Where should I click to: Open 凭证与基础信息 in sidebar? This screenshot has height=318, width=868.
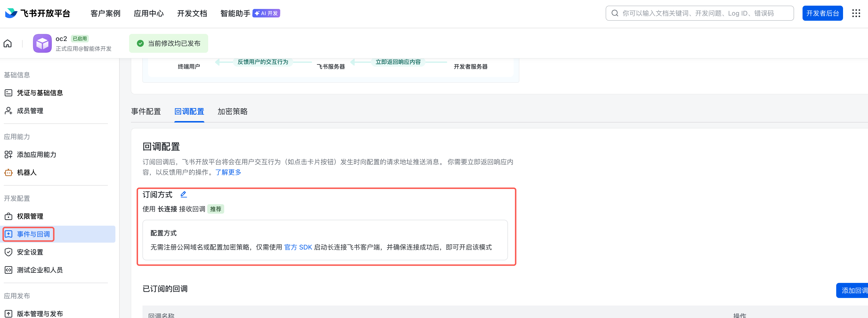(x=40, y=93)
